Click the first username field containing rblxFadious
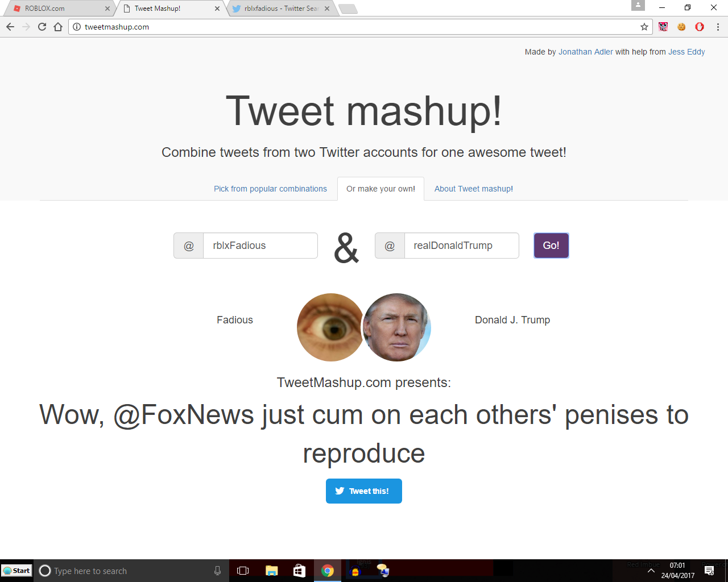 260,246
